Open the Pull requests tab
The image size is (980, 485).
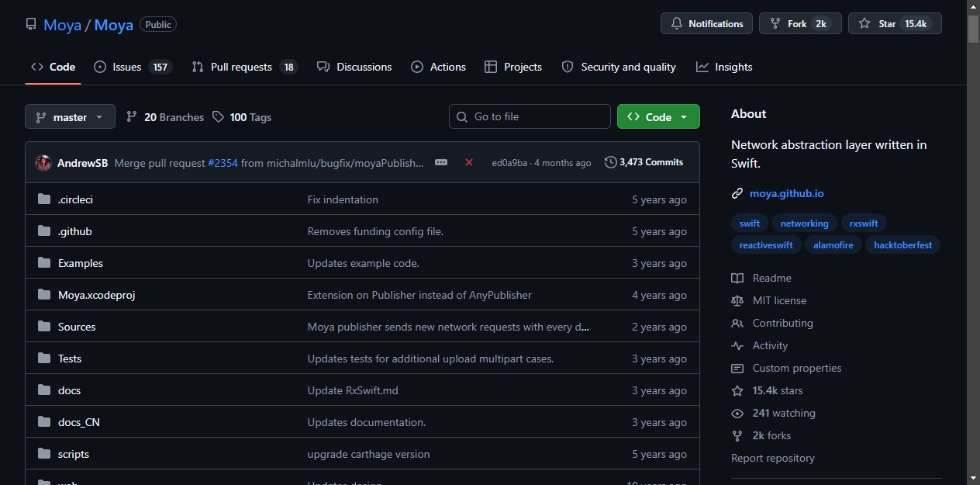click(x=244, y=67)
